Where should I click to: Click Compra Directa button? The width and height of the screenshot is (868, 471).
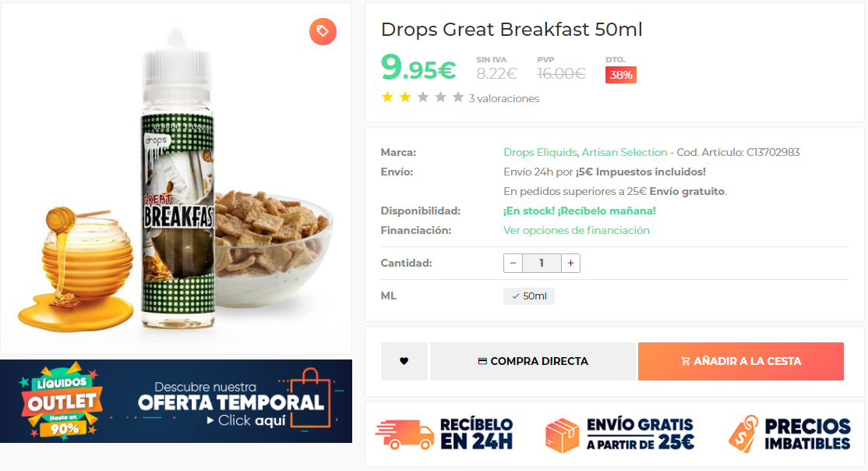[532, 361]
